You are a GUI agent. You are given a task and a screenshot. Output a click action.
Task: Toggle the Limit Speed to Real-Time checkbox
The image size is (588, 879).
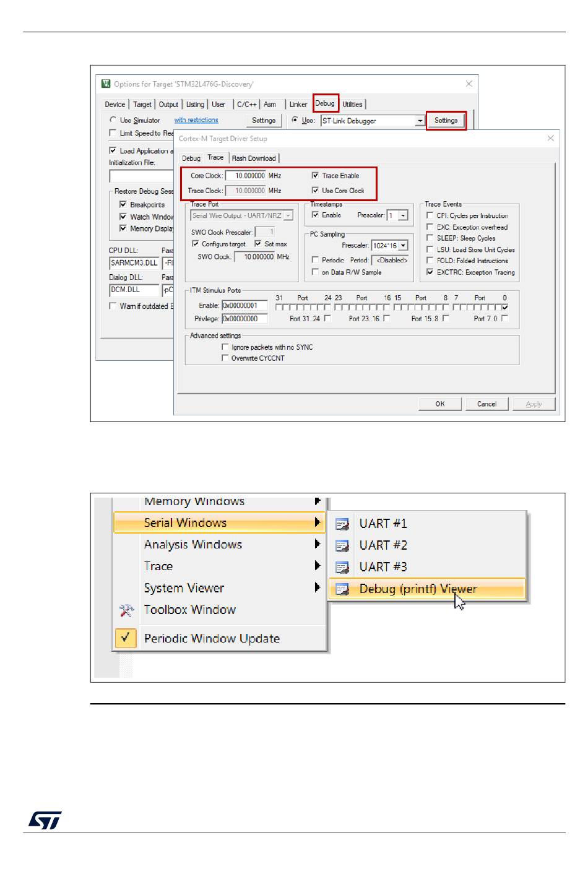(113, 133)
